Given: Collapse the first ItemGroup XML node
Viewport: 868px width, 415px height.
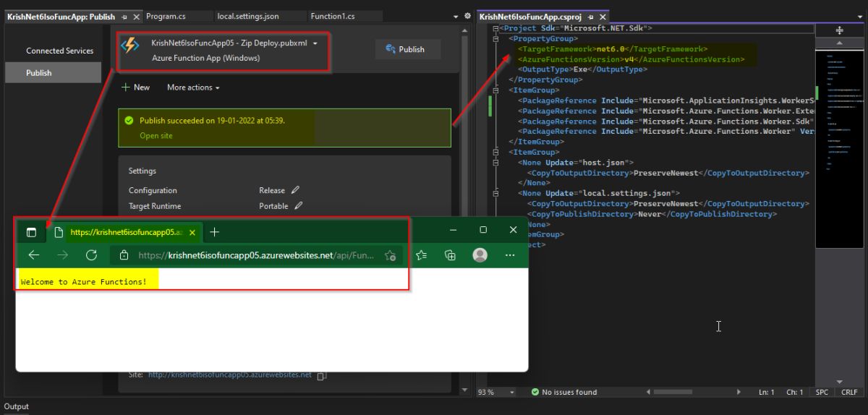Looking at the screenshot, I should (x=495, y=90).
